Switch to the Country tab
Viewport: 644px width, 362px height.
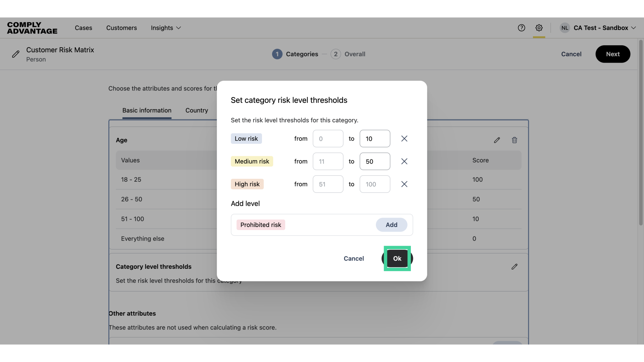point(197,111)
